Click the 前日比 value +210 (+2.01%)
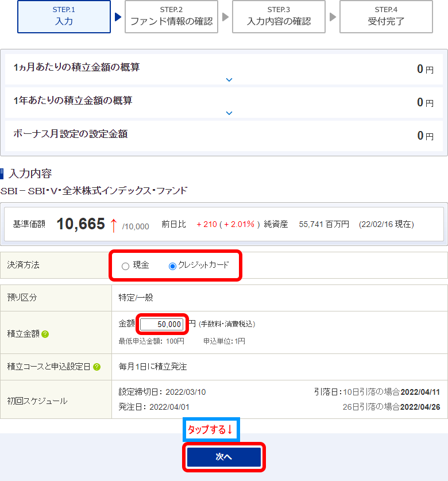 click(228, 224)
